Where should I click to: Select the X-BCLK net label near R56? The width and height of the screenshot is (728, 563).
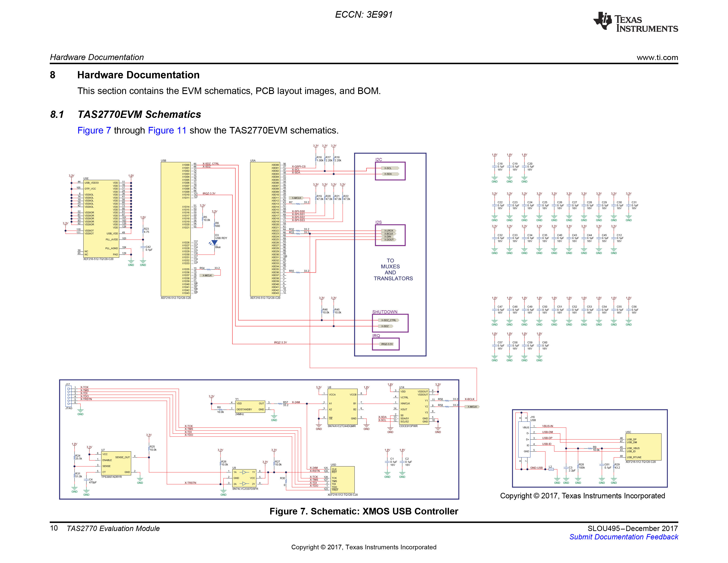pos(469,399)
